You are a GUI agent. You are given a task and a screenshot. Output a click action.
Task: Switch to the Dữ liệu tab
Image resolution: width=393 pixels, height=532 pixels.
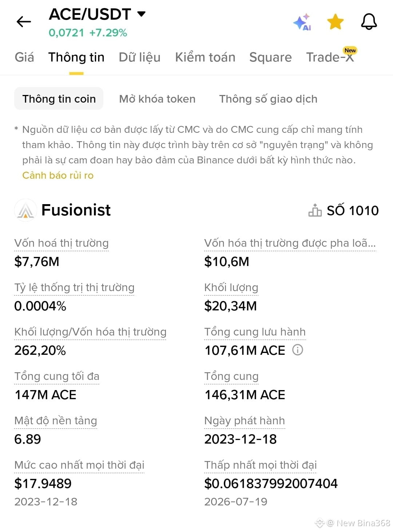pos(139,57)
